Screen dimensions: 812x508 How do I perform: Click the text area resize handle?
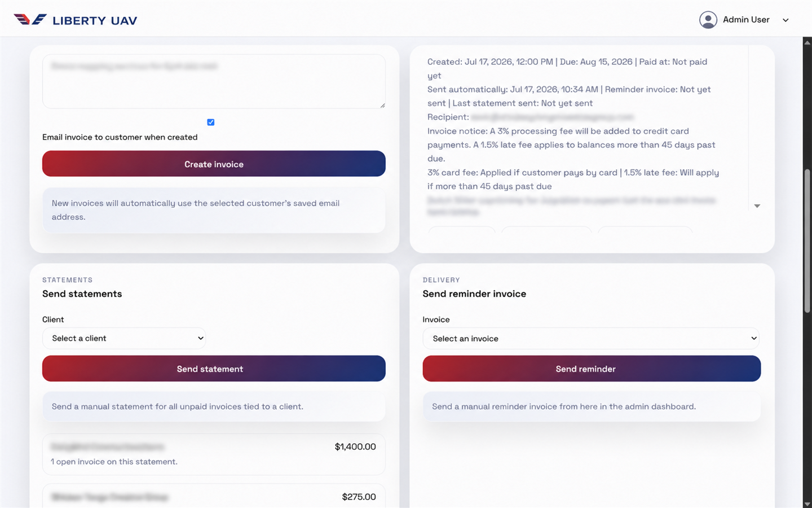click(382, 105)
